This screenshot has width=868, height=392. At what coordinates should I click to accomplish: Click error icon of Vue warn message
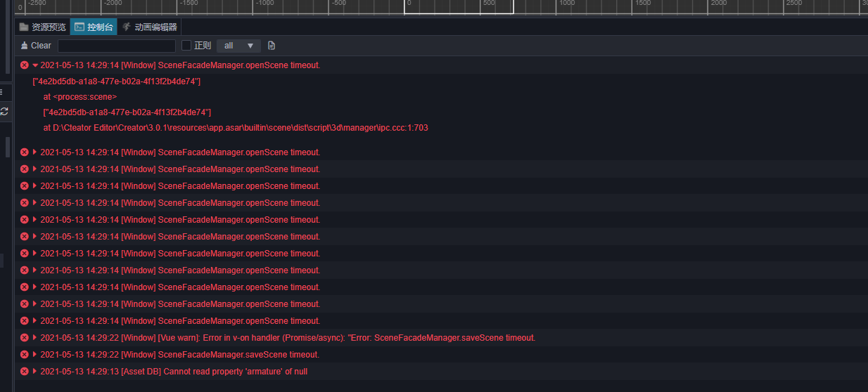[25, 338]
